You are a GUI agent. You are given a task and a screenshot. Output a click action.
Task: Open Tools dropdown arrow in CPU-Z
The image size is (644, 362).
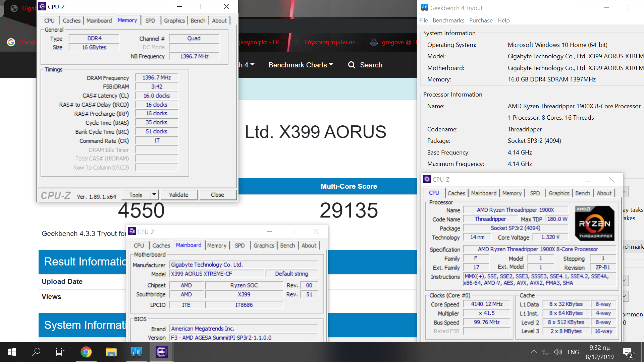click(154, 194)
